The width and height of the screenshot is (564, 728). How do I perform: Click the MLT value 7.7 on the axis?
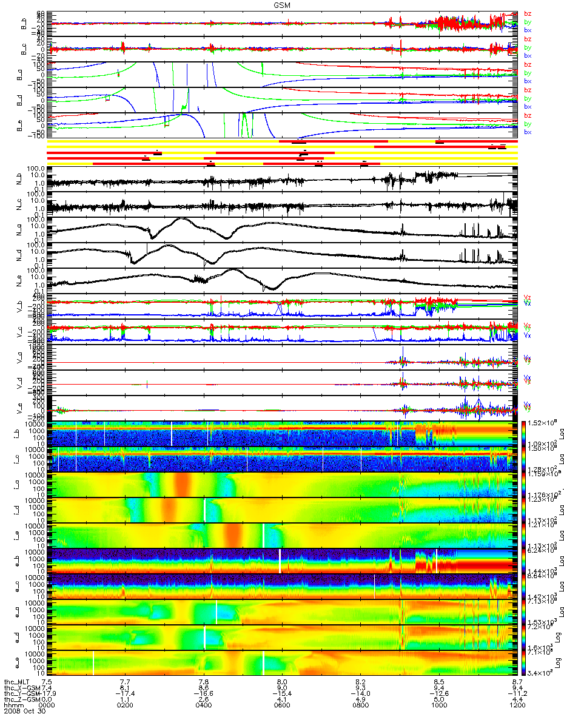(x=125, y=683)
